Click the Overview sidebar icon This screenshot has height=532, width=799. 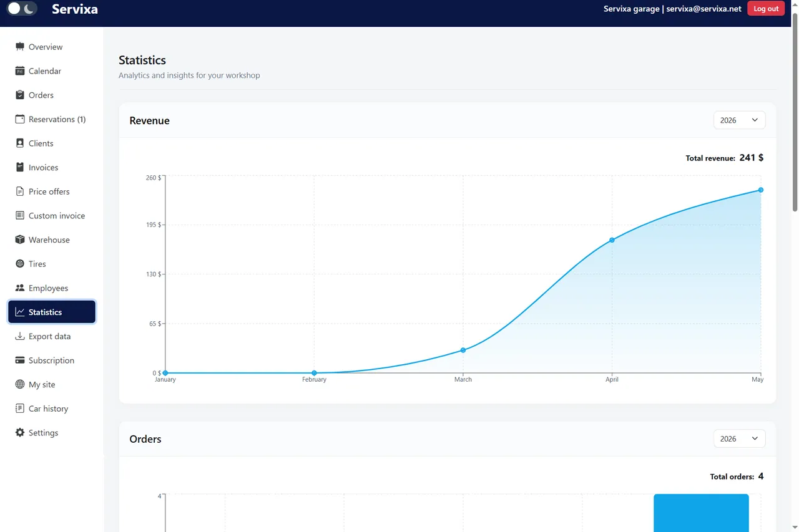pos(20,47)
